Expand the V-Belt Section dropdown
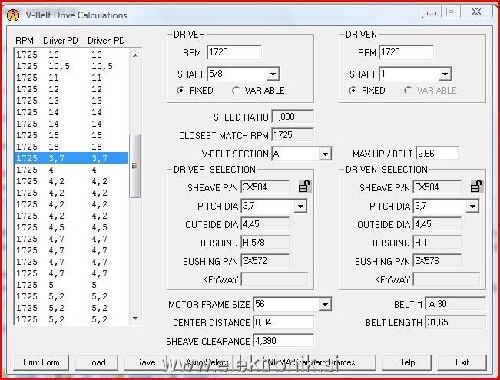The height and width of the screenshot is (380, 500). pos(325,154)
